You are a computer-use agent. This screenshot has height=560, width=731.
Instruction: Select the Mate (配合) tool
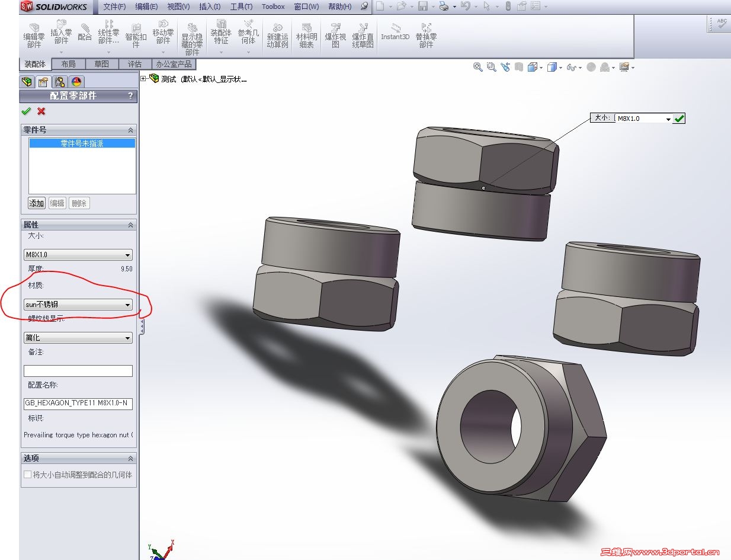tap(85, 33)
